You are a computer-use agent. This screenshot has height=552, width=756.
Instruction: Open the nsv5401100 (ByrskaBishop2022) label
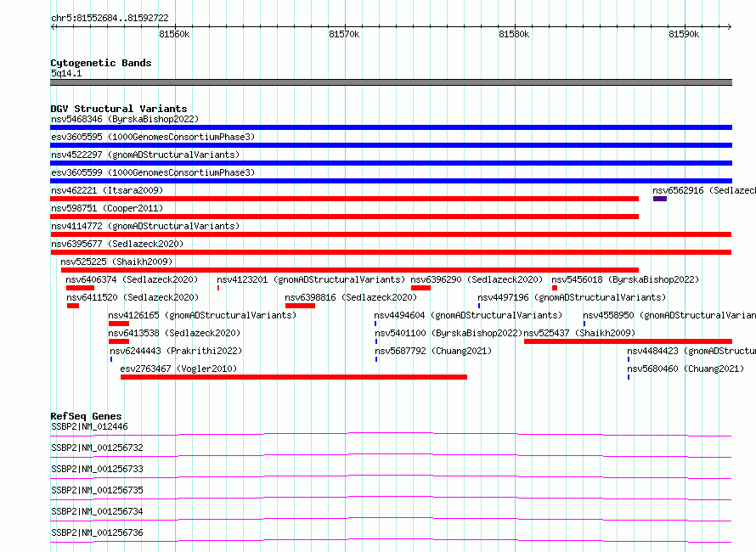pos(449,333)
